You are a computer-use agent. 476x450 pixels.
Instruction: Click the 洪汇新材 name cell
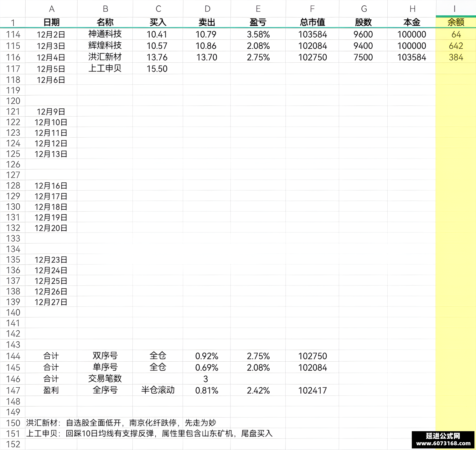(105, 57)
